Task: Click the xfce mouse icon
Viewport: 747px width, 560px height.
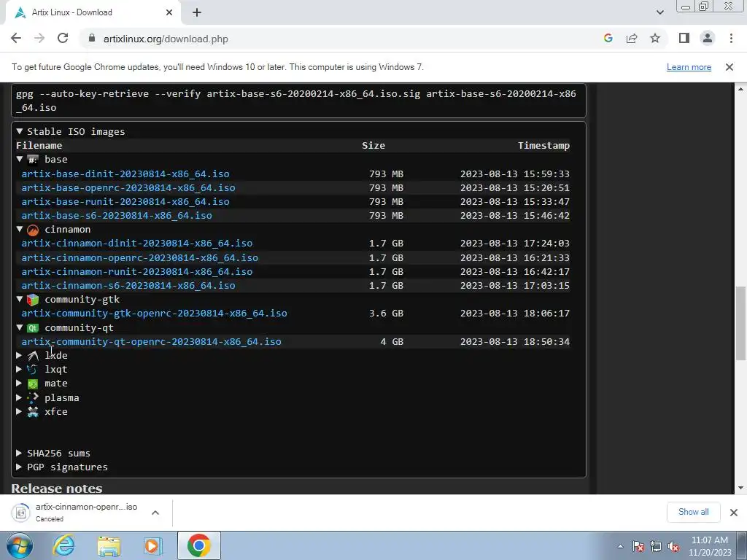Action: 33,412
